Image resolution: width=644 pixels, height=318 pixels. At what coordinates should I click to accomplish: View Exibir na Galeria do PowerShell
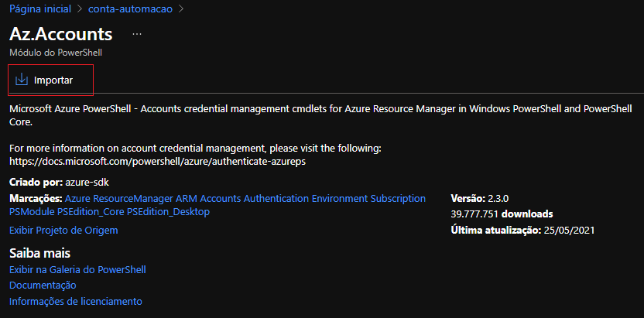point(77,269)
